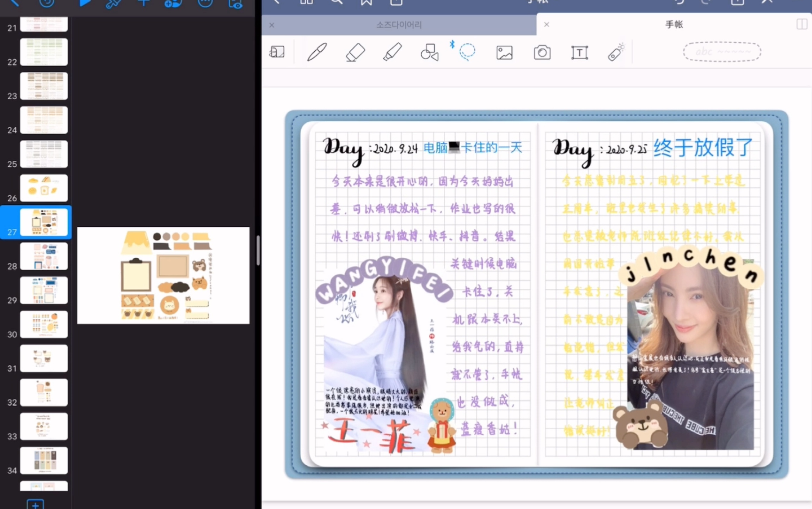Select melting cream shape on Keynote slide

(136, 243)
